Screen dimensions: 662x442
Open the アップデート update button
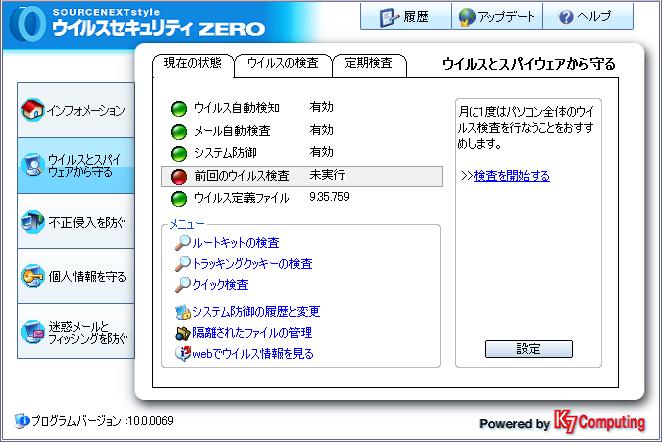(x=497, y=16)
